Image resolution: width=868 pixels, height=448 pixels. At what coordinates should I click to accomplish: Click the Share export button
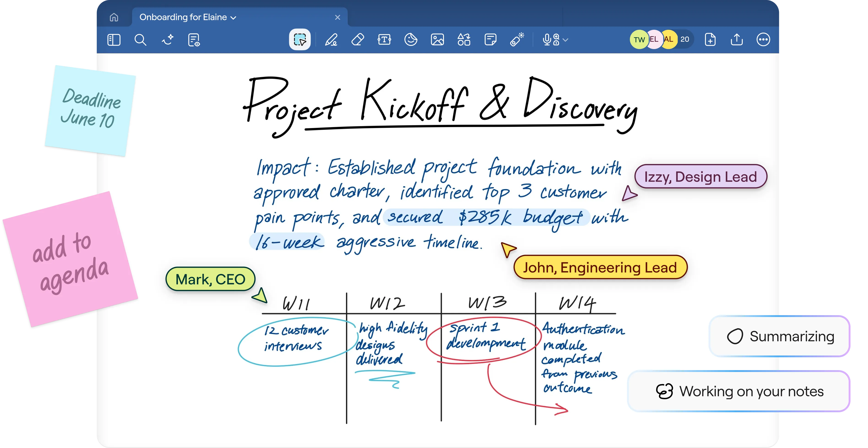coord(737,40)
